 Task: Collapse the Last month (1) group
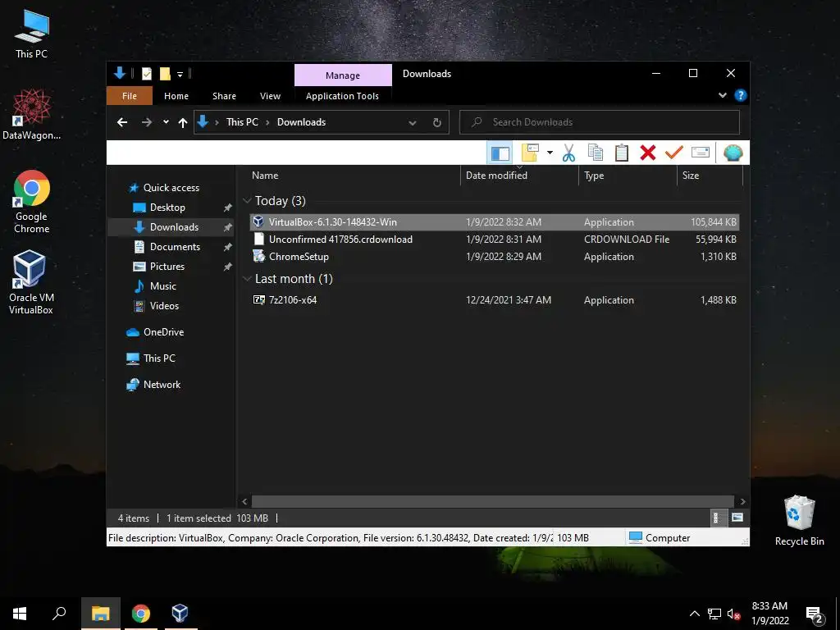(x=247, y=279)
